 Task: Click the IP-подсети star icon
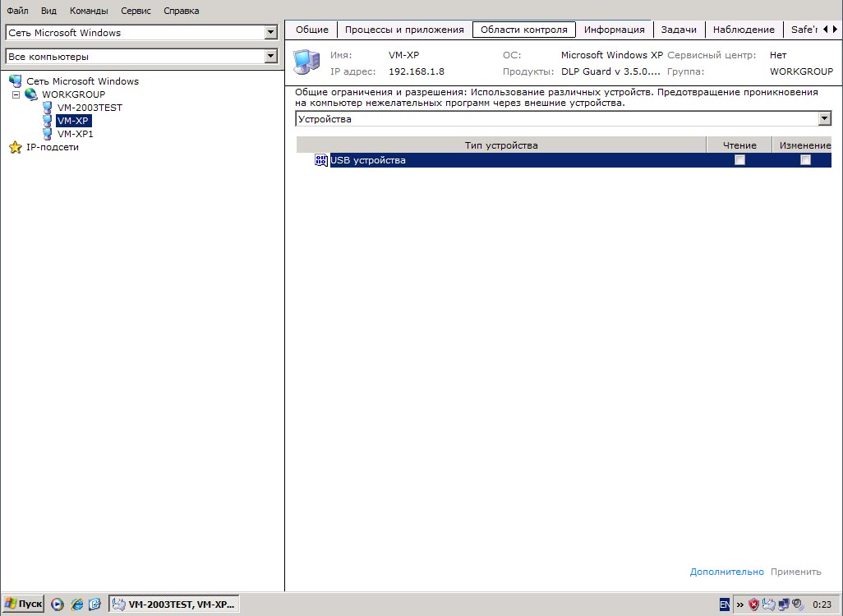coord(16,147)
